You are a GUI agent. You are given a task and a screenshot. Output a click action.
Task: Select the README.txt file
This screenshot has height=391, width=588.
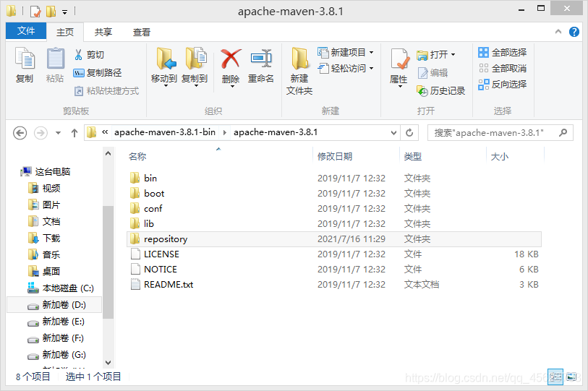[333, 285]
